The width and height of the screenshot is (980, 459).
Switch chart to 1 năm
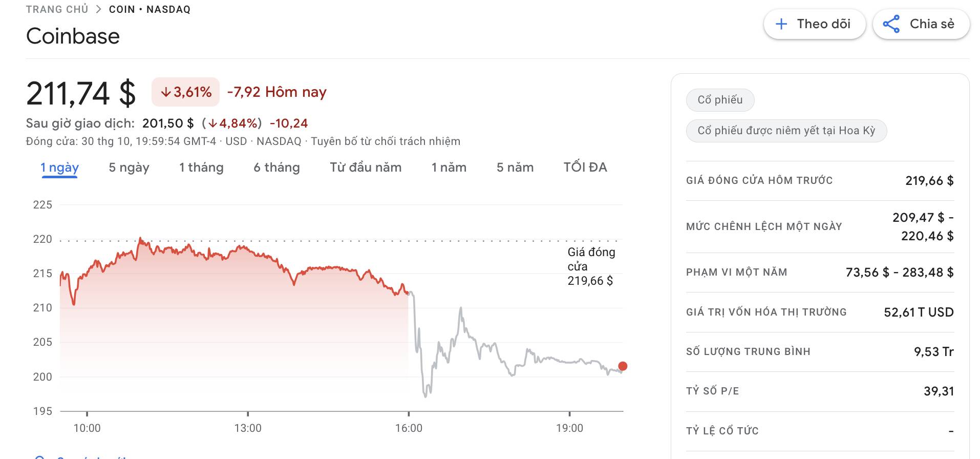449,168
